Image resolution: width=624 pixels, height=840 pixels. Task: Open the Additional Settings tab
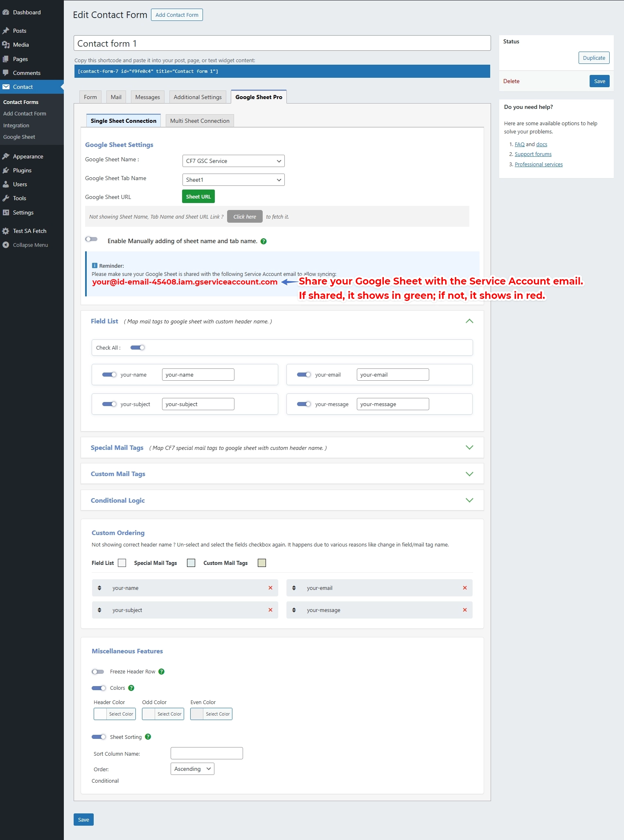197,97
